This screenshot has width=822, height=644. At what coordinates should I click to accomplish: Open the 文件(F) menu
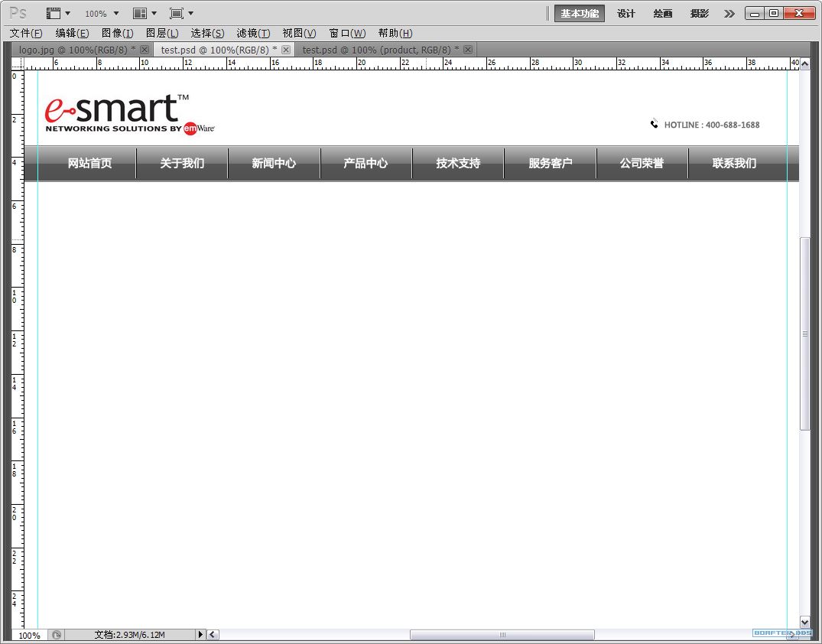tap(26, 33)
